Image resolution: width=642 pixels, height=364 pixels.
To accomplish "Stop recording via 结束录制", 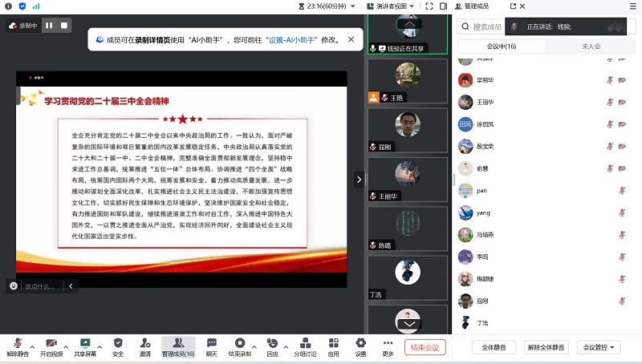I will 240,347.
